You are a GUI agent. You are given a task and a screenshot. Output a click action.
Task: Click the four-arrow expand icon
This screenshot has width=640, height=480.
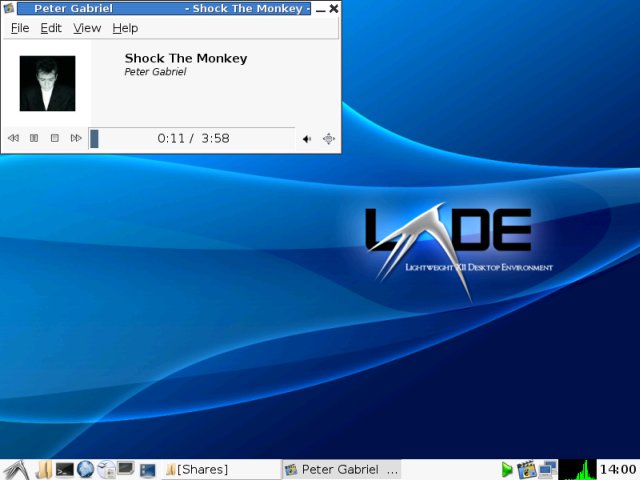coord(329,139)
